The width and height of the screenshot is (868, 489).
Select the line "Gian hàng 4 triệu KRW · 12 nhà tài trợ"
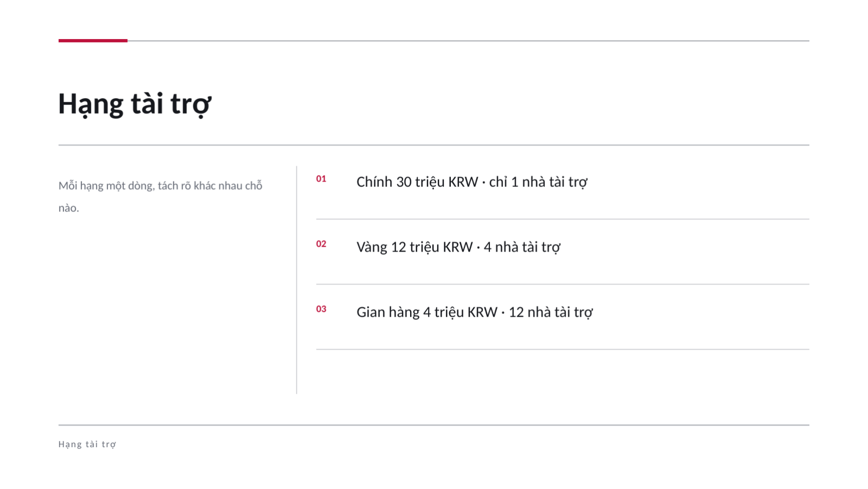pyautogui.click(x=474, y=312)
